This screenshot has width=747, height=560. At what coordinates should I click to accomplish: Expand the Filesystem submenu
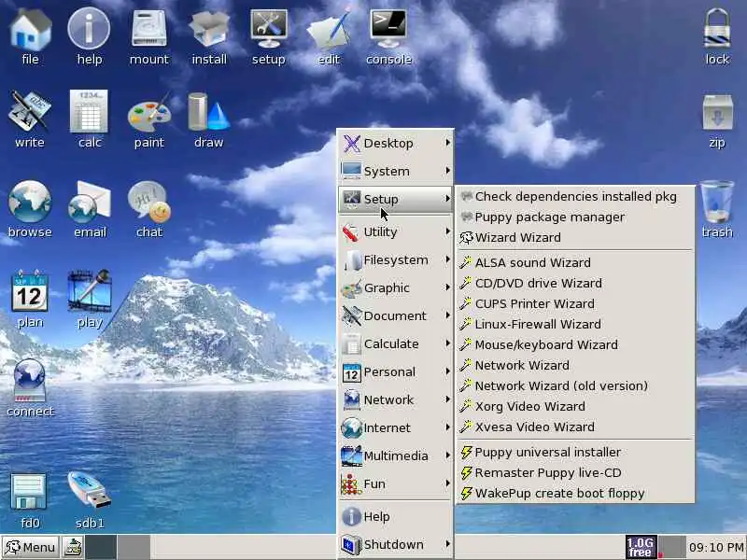[396, 260]
